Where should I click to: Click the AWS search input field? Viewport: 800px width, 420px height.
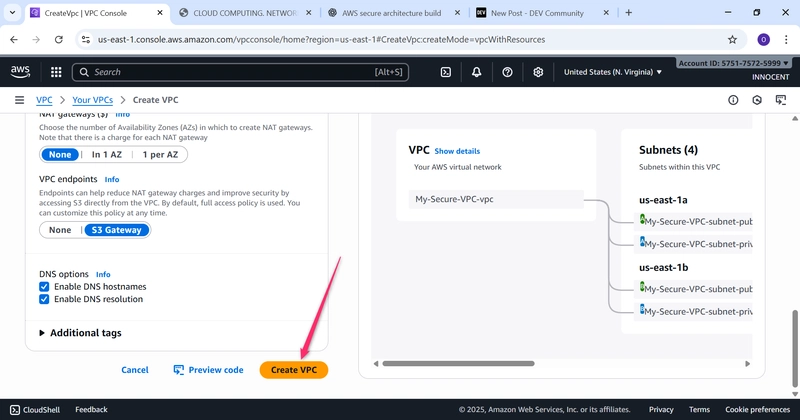(240, 72)
